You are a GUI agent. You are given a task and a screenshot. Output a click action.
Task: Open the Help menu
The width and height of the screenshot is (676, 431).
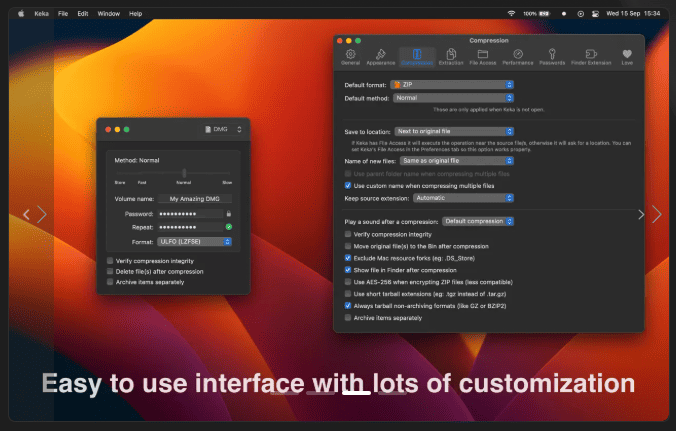coord(135,13)
